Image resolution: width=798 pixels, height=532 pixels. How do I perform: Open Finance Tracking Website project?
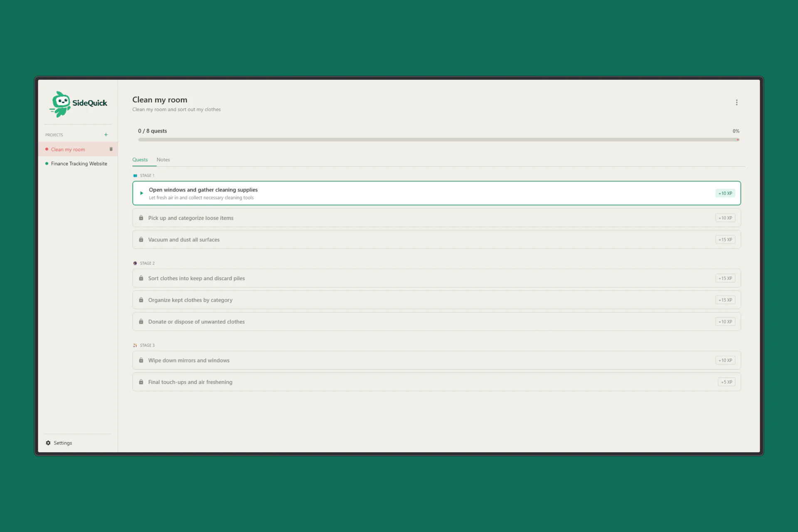[79, 164]
